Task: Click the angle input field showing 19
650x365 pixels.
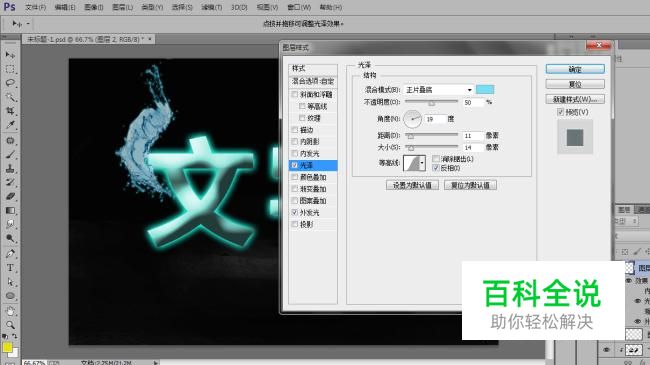Action: (x=435, y=119)
